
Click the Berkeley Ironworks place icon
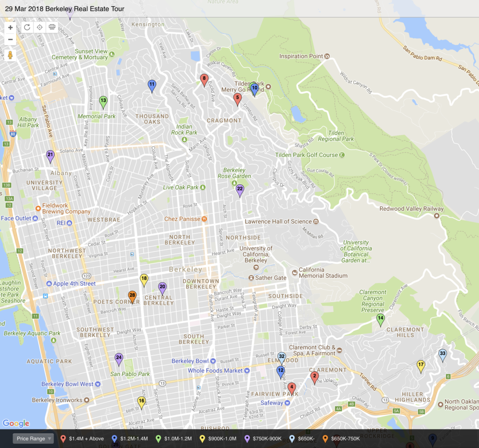(87, 400)
